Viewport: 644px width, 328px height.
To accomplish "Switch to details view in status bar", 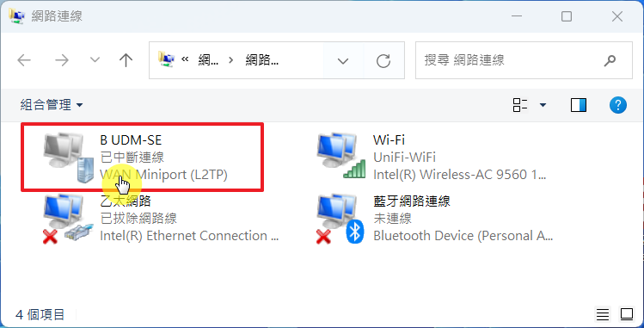I will (603, 315).
